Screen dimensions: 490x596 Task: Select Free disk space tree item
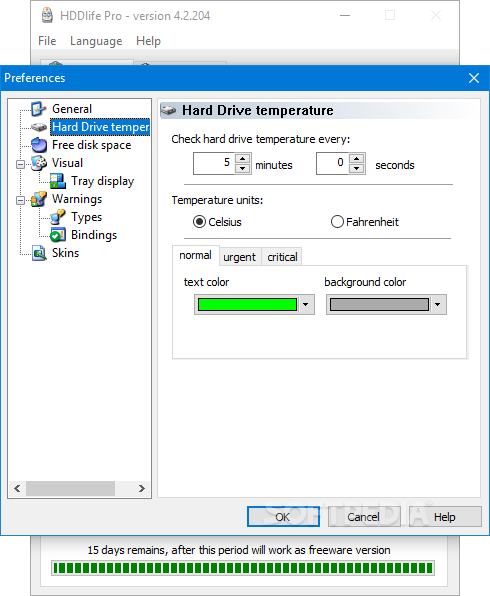[92, 145]
